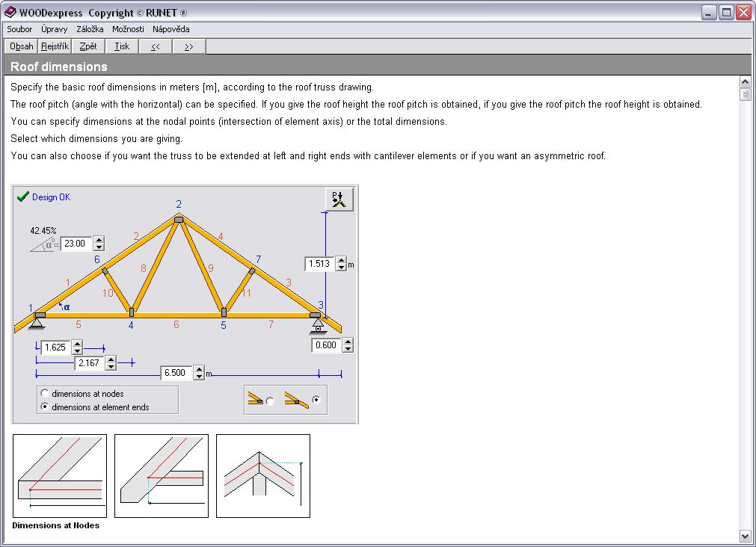Open the Soubor menu
756x547 pixels.
point(19,29)
